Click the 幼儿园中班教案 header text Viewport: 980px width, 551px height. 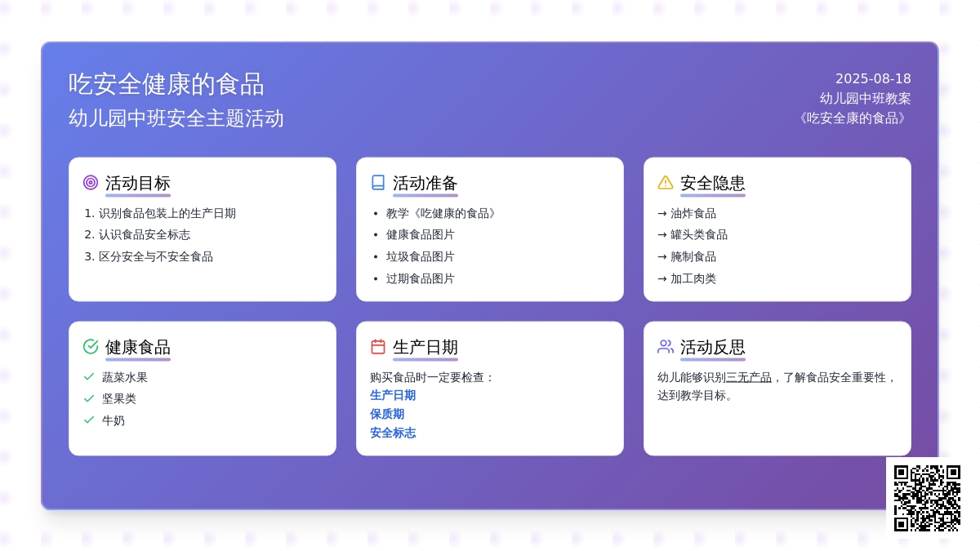tap(866, 99)
